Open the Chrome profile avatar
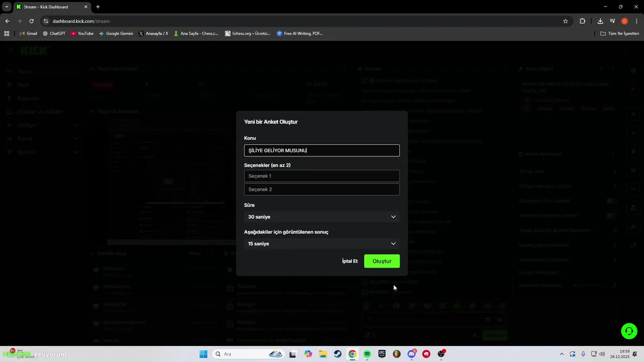 [624, 21]
